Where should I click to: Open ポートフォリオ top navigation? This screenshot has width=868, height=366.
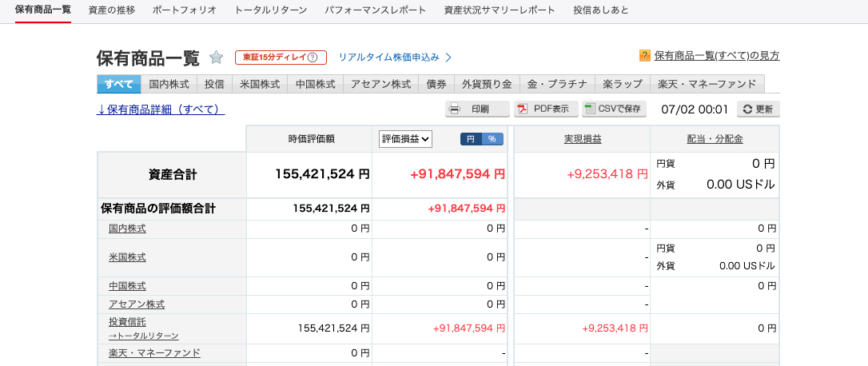185,10
